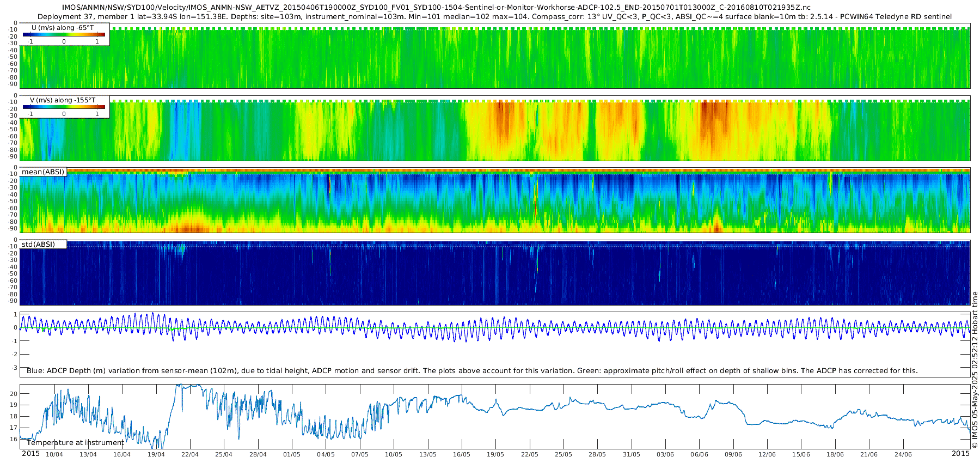The width and height of the screenshot is (980, 463).
Task: Click the 03/06 date tick mark
Action: (x=665, y=454)
